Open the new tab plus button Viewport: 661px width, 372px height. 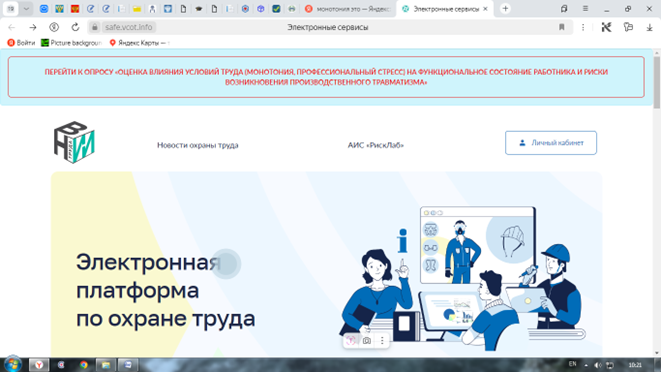[x=505, y=8]
